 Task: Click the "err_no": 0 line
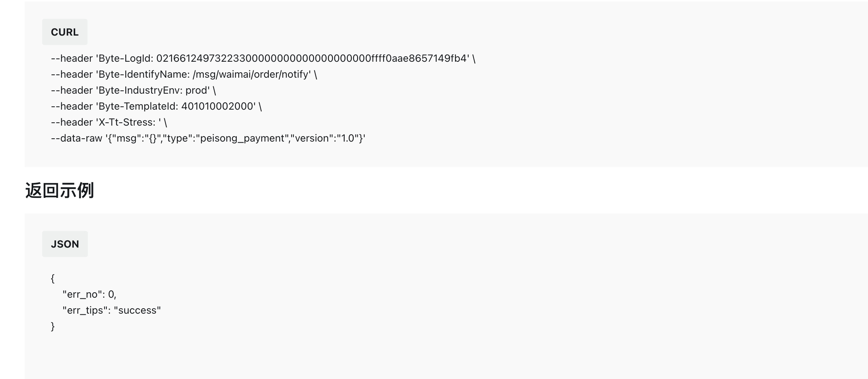click(89, 294)
